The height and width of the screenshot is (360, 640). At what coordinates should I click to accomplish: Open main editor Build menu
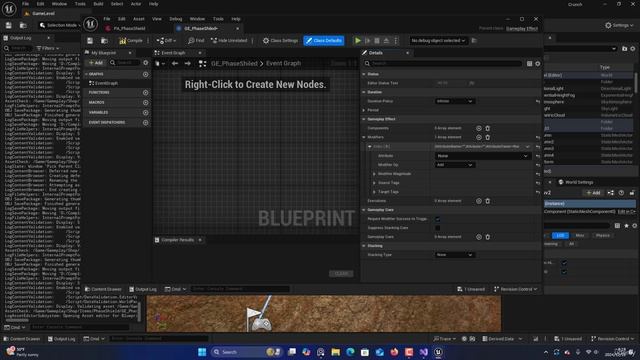point(98,4)
